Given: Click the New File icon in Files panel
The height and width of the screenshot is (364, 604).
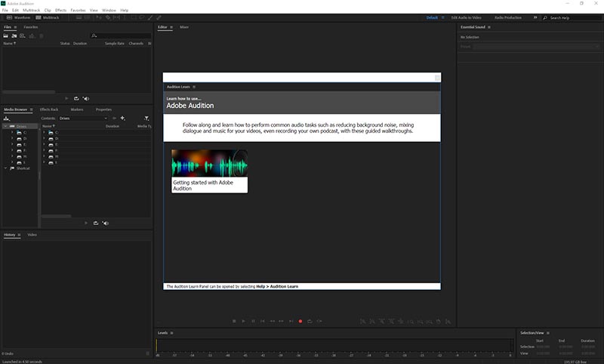Looking at the screenshot, I should pyautogui.click(x=23, y=35).
